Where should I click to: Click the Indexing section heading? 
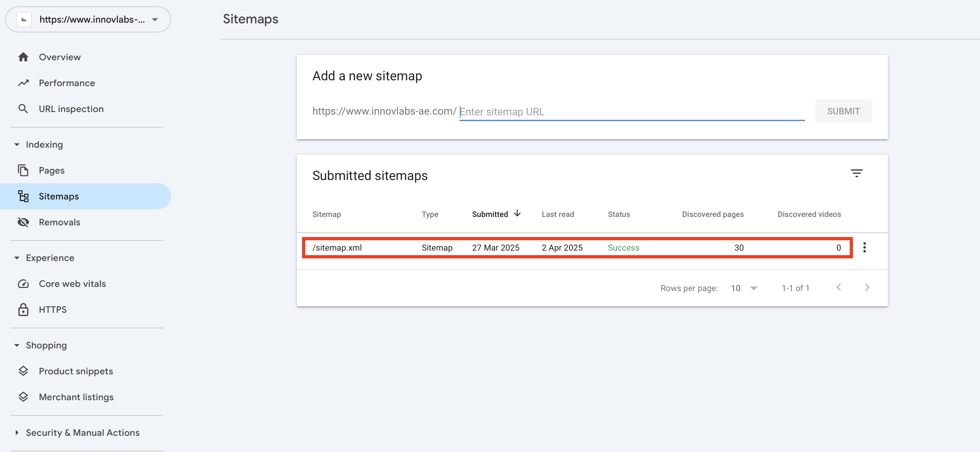[44, 144]
